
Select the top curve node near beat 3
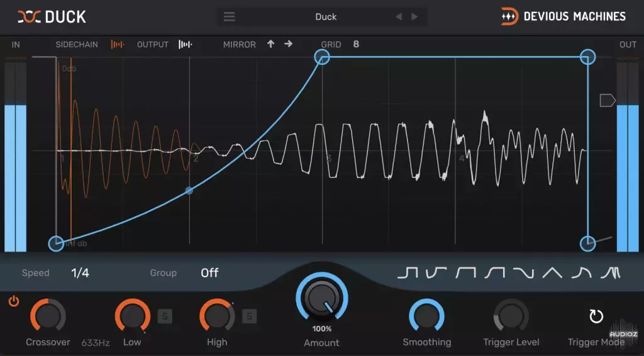(322, 57)
